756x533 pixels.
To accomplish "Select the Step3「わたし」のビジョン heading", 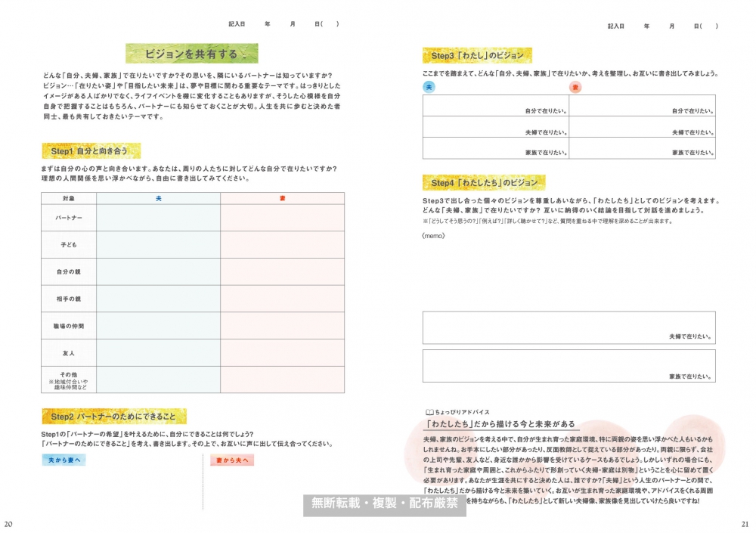I will tap(477, 55).
